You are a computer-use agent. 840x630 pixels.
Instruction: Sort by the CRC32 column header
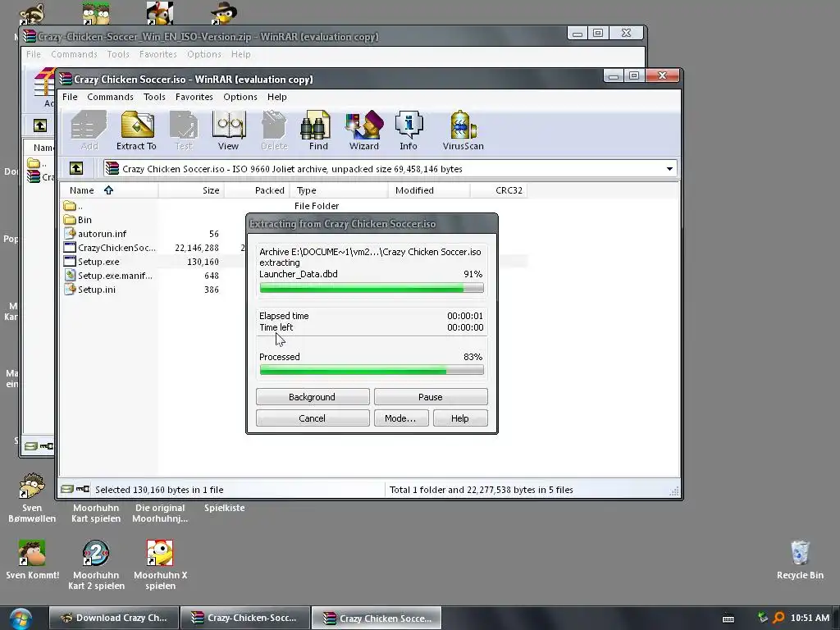tap(499, 190)
